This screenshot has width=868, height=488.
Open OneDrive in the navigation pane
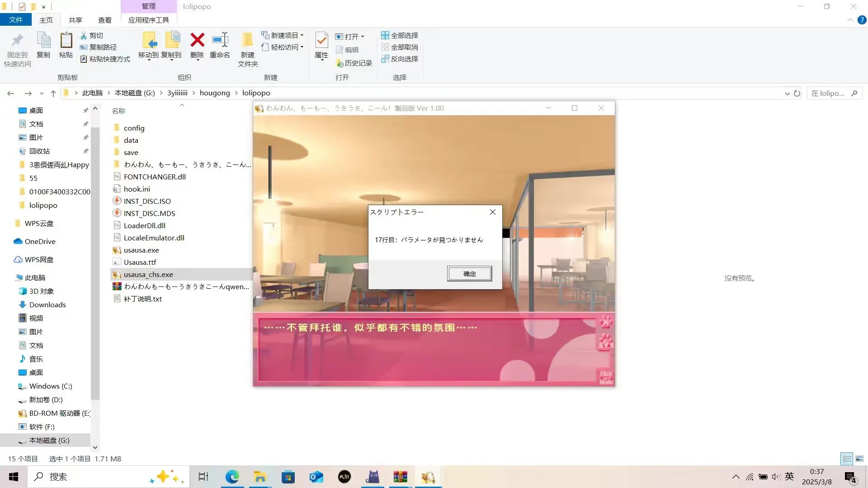tap(40, 242)
